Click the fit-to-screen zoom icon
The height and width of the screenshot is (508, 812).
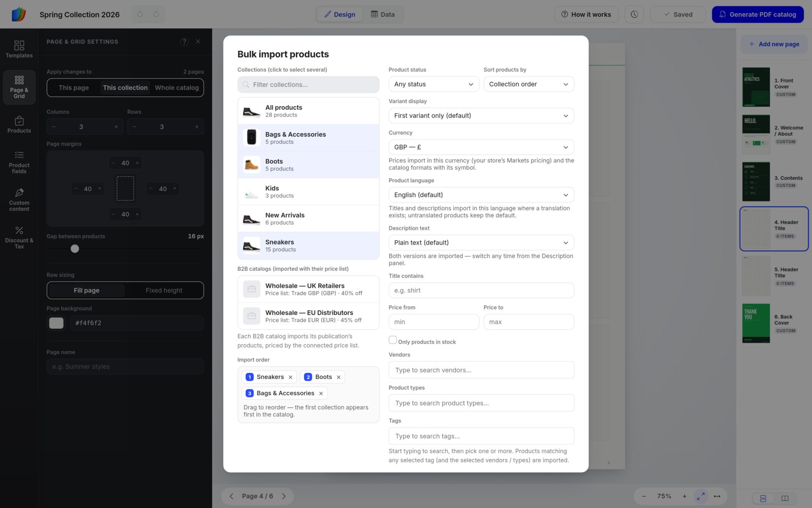coord(701,496)
